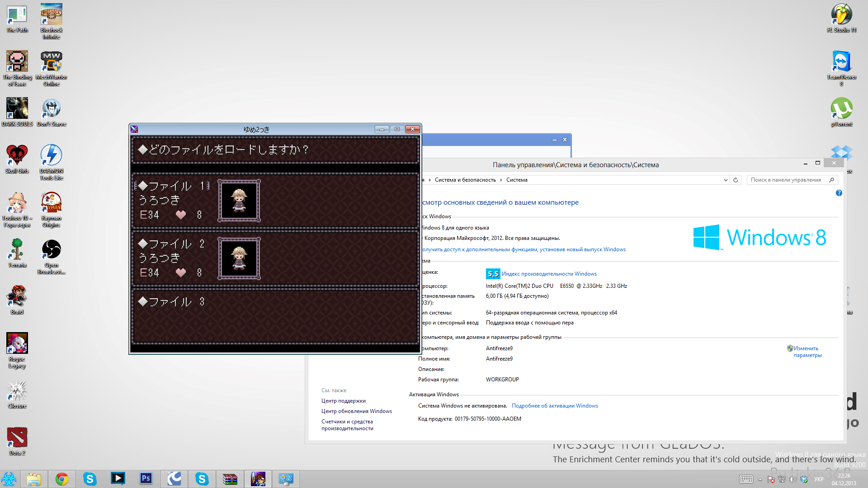868x488 pixels.
Task: Open 'Счетчики и средства производительности' link
Action: point(347,425)
